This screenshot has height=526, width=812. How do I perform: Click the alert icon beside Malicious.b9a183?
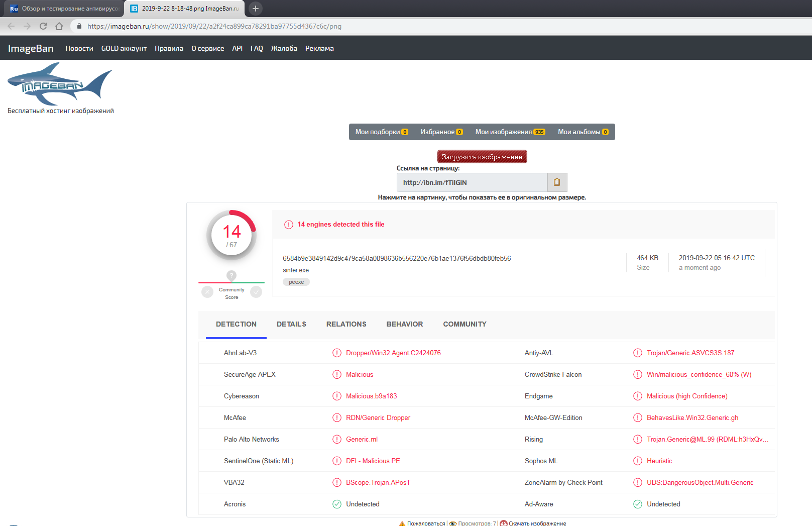tap(337, 396)
